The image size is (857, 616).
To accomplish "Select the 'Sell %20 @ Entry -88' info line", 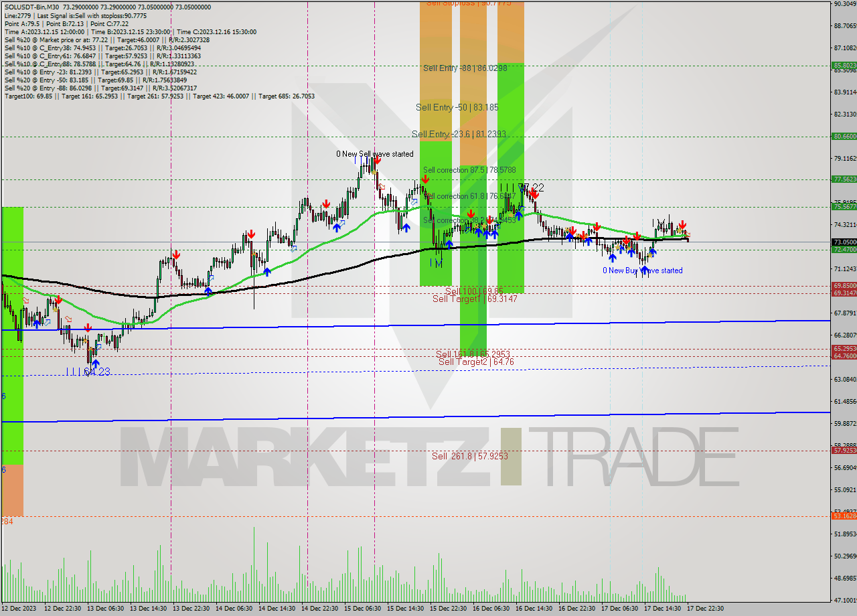I will 100,88.
